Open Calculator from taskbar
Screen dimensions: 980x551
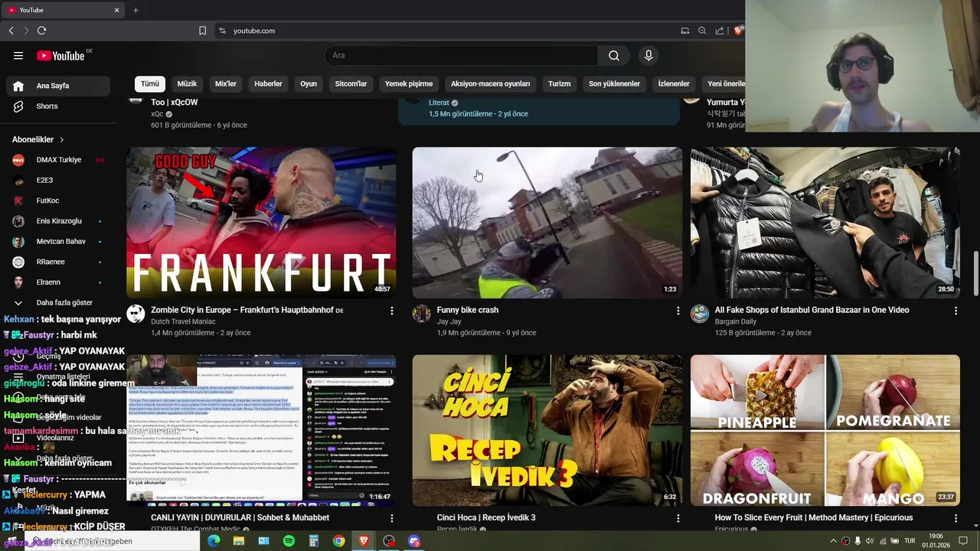tap(313, 541)
